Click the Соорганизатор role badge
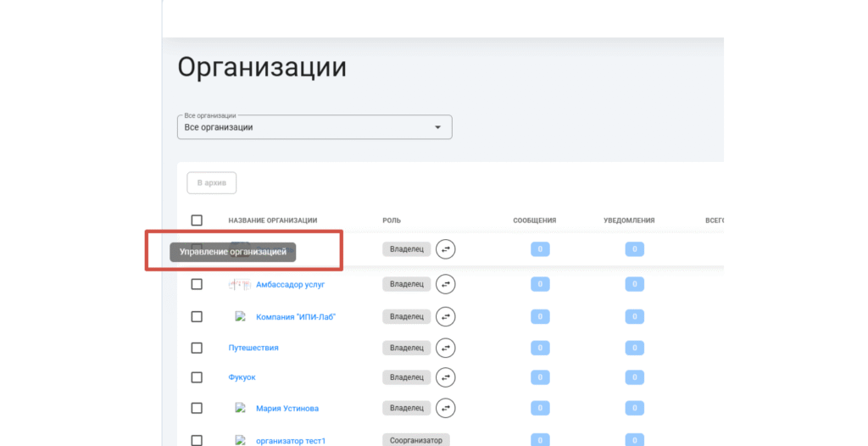868x446 pixels. [x=415, y=440]
